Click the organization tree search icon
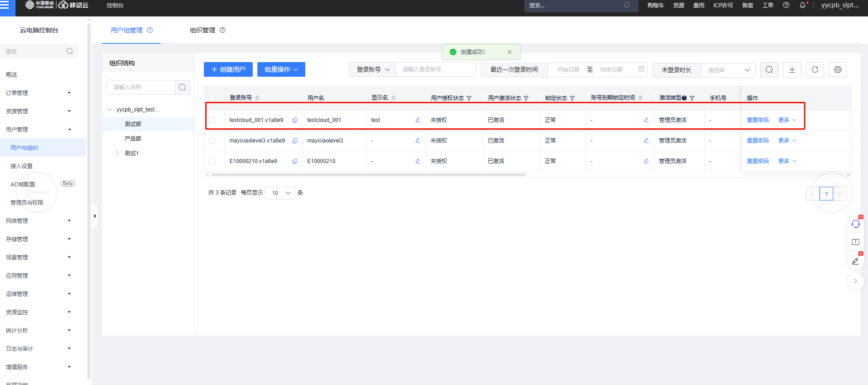The height and width of the screenshot is (385, 868). pos(182,87)
